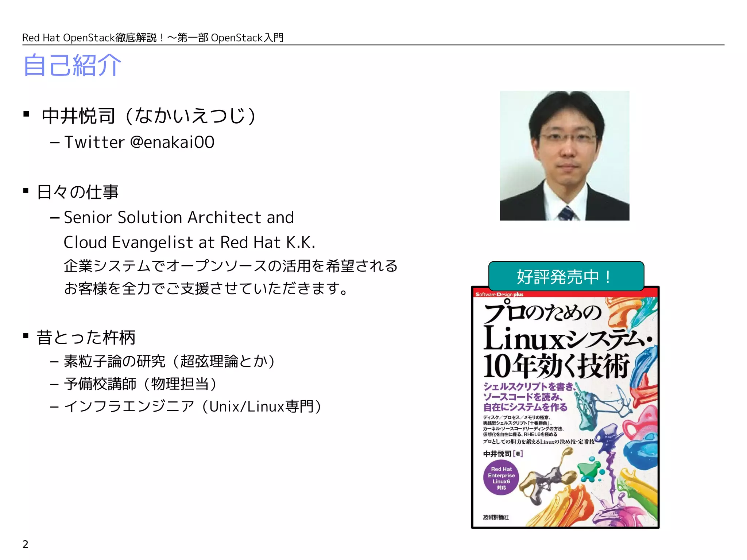Click the 自己紹介 slide title

(72, 66)
